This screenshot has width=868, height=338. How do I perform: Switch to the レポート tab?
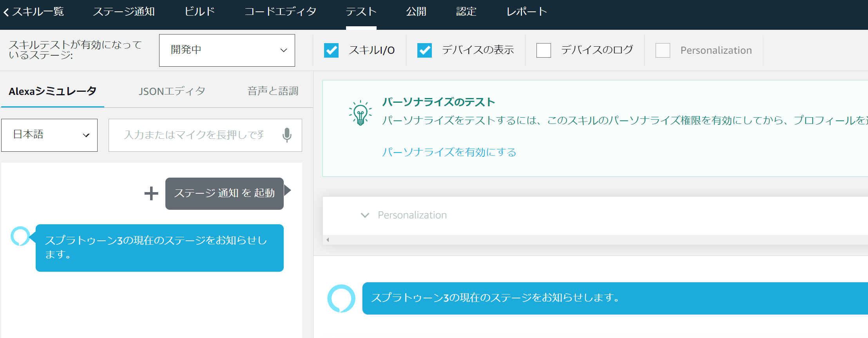pyautogui.click(x=527, y=12)
